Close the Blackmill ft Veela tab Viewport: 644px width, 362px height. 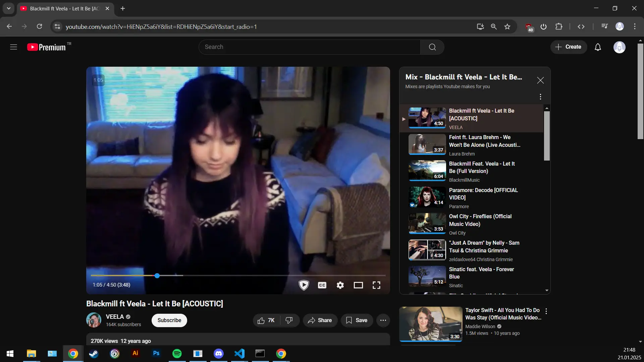[x=107, y=8]
